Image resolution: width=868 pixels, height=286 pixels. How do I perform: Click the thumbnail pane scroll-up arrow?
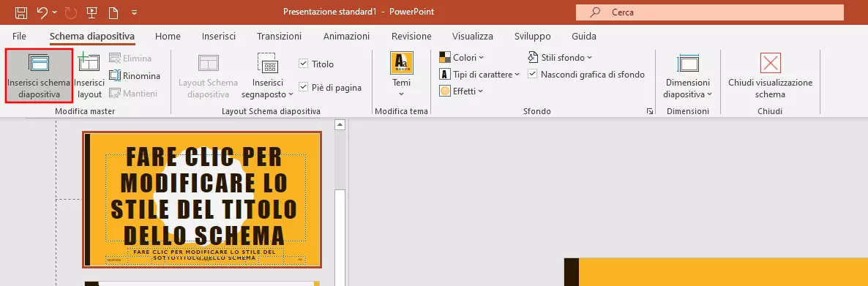point(340,125)
